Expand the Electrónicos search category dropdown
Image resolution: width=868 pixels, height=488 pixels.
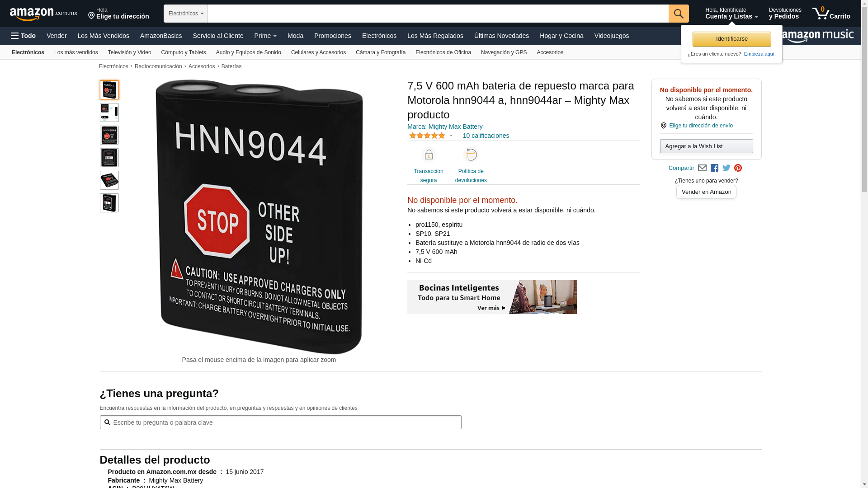(x=186, y=14)
